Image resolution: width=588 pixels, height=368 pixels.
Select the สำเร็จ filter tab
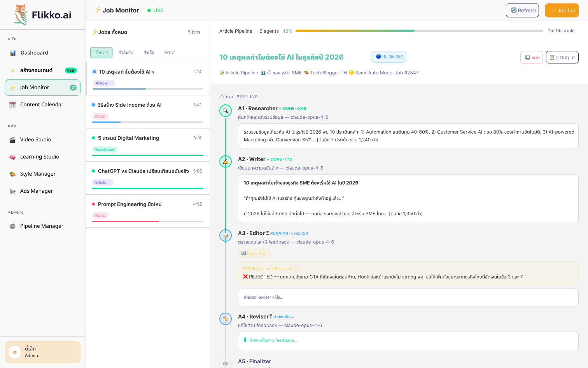149,53
